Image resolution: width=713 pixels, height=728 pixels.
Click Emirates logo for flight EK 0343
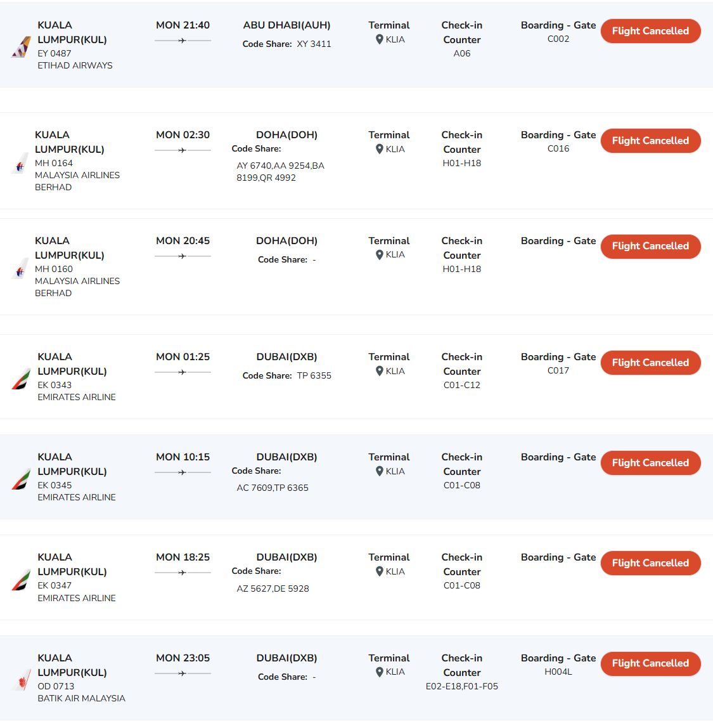coord(22,379)
